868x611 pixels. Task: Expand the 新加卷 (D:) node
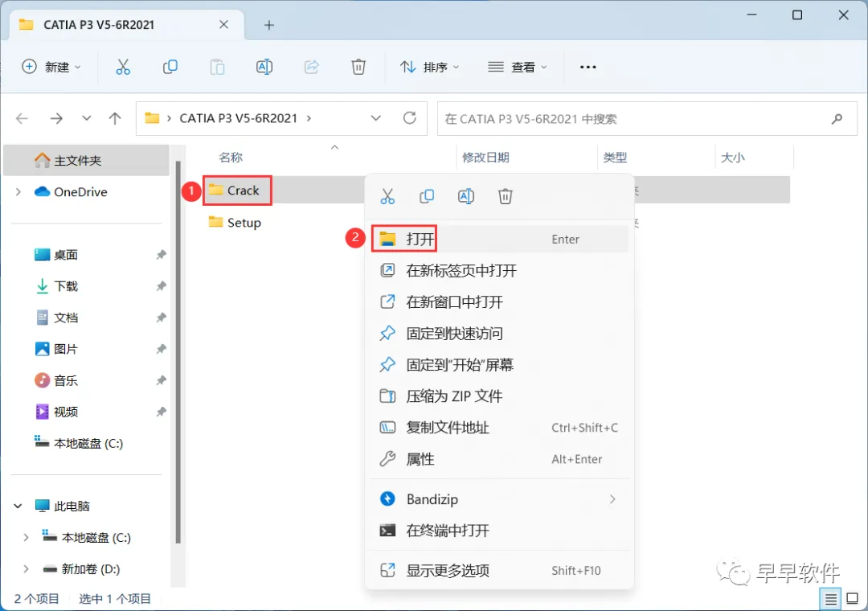26,569
